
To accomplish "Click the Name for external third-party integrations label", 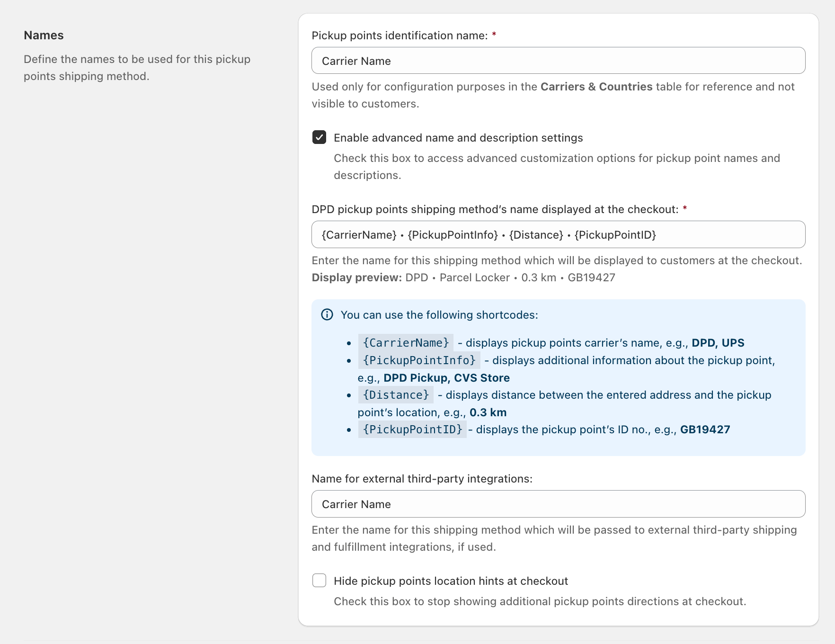I will tap(422, 479).
